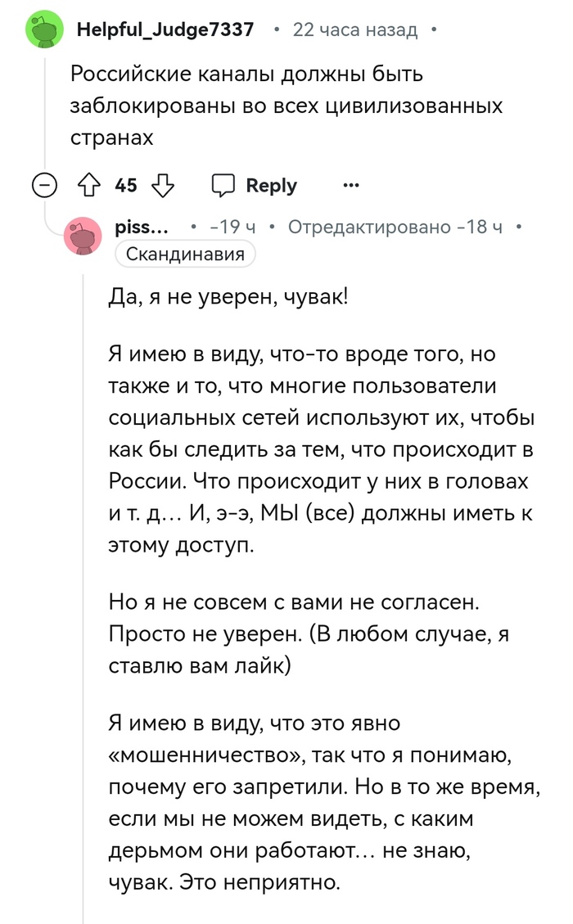Viewport: 573px width, 924px height.
Task: Click the "-19 ч" reply timestamp
Action: click(x=232, y=227)
